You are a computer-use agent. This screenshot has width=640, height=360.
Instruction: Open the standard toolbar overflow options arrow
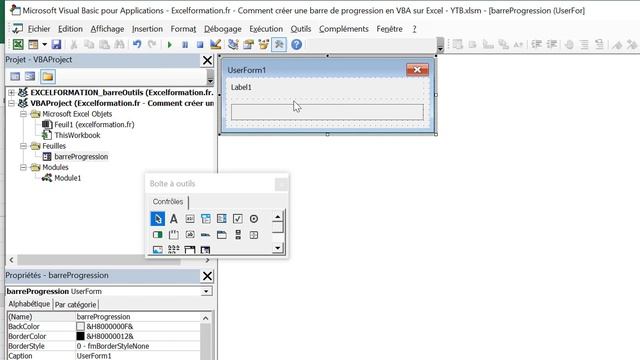[440, 45]
